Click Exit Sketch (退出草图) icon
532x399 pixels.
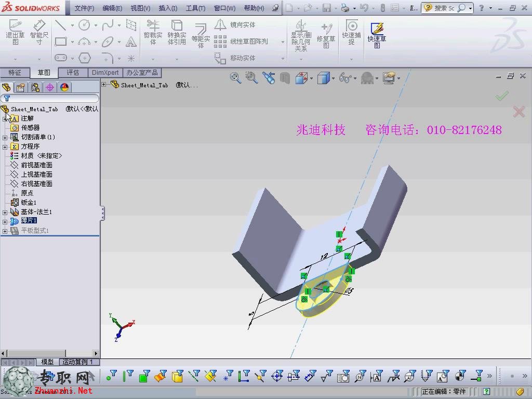tap(15, 32)
